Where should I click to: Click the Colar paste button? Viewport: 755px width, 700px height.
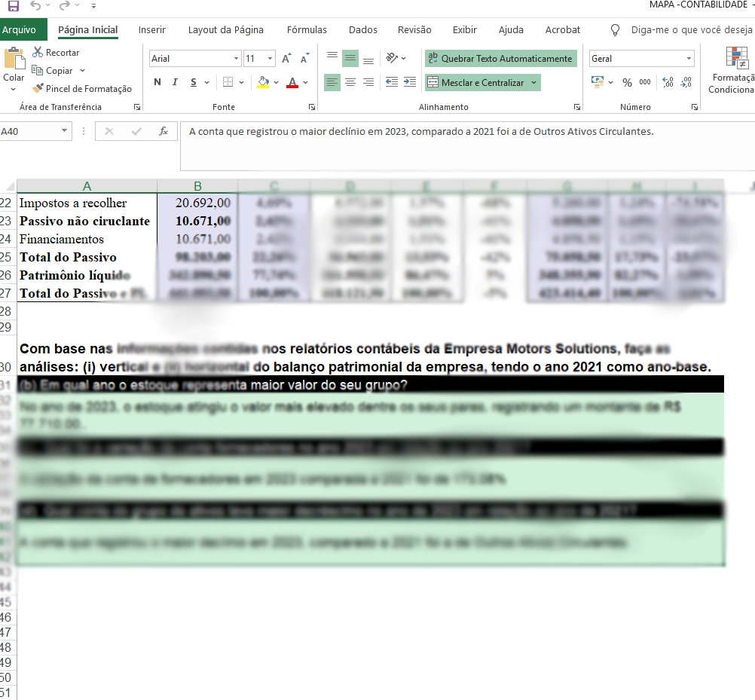[14, 66]
